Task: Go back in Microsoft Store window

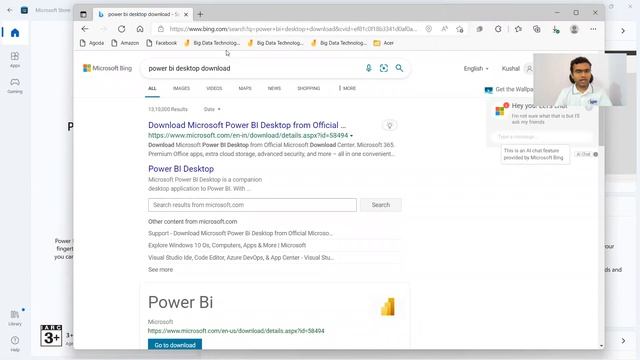Action: click(x=10, y=10)
